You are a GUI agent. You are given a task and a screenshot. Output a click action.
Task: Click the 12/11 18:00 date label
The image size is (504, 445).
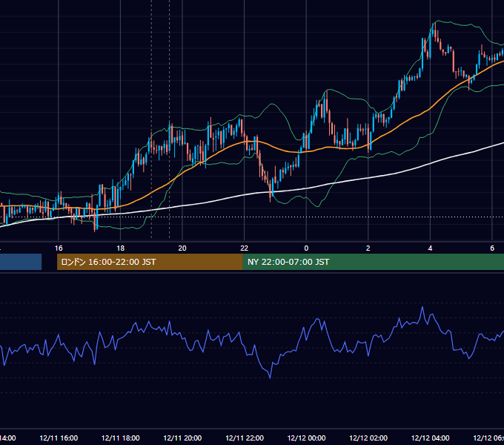(x=121, y=438)
